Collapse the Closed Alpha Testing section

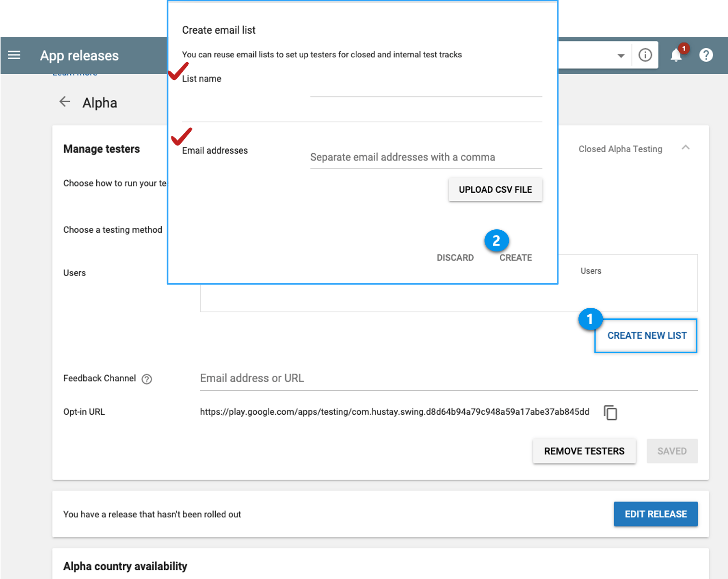(x=686, y=148)
